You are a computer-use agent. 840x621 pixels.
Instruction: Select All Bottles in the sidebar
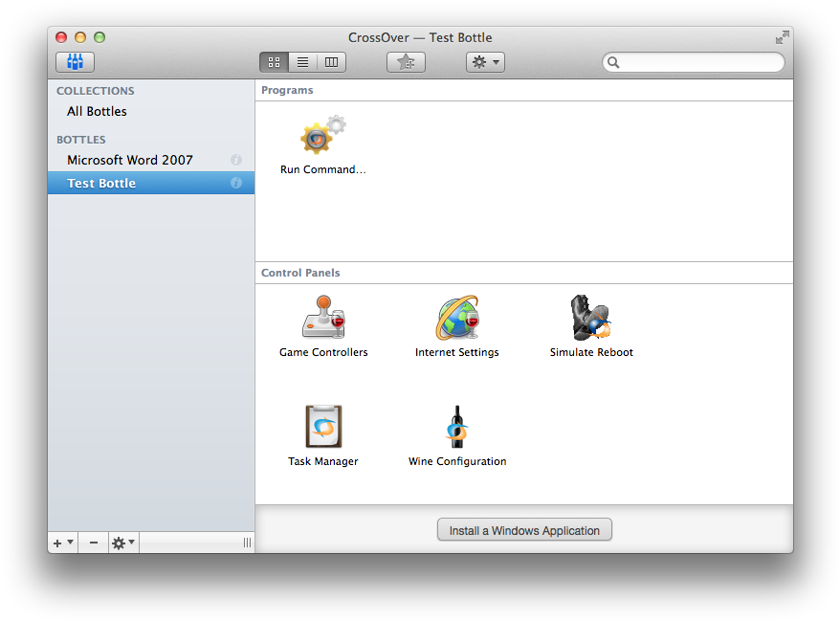point(97,112)
